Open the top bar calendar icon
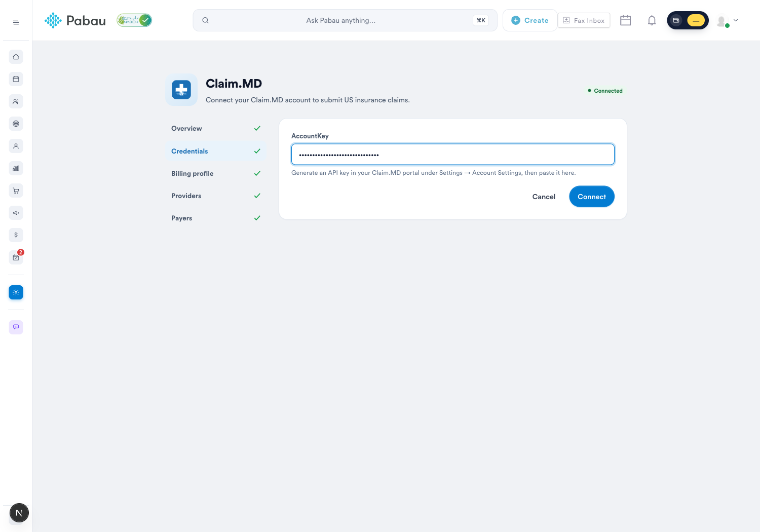Image resolution: width=760 pixels, height=532 pixels. [626, 20]
